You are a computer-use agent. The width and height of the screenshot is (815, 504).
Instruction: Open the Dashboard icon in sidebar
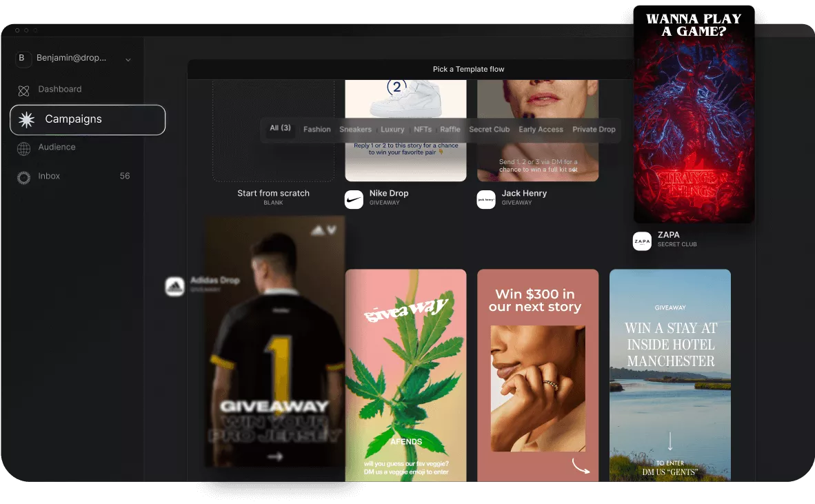[x=23, y=91]
